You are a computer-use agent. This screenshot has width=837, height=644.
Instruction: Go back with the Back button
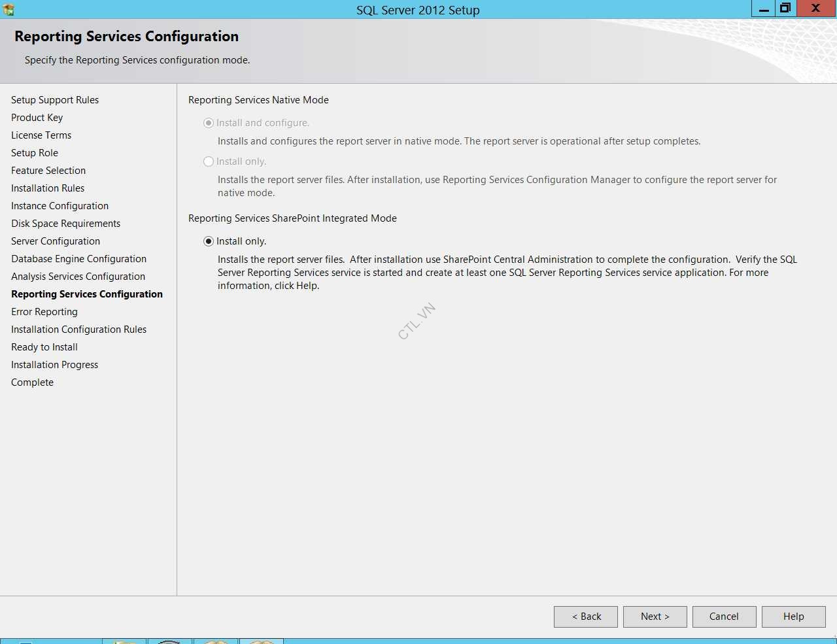pyautogui.click(x=585, y=617)
